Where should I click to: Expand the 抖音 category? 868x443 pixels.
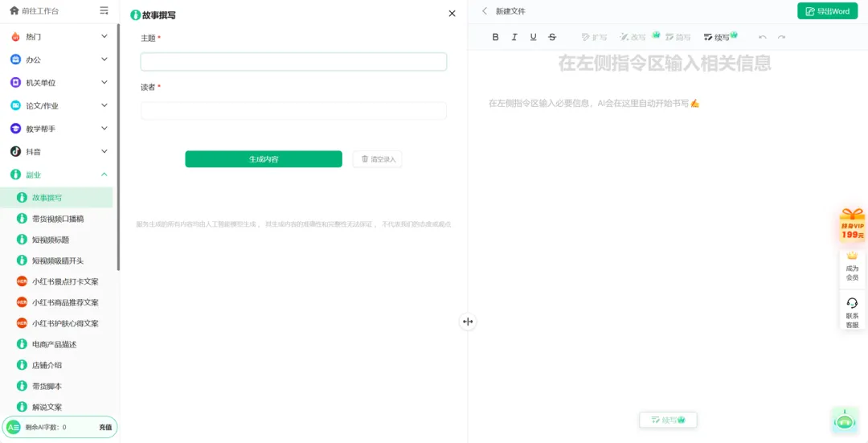point(104,151)
